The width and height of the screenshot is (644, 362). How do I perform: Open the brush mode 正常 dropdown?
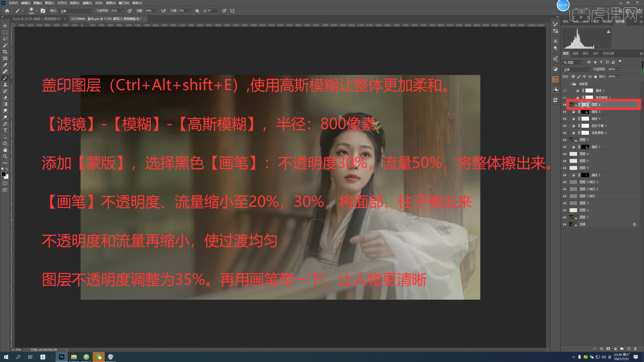[76, 11]
